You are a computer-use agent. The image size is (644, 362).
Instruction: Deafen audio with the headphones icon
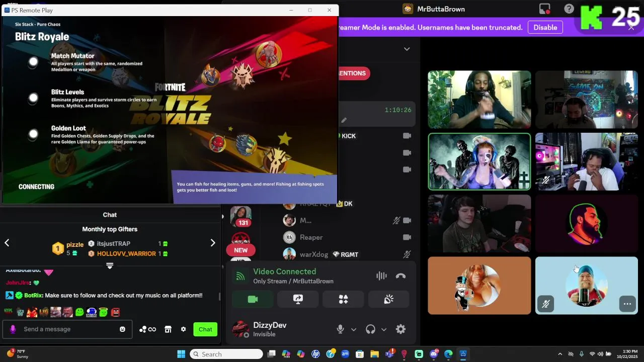point(370,329)
